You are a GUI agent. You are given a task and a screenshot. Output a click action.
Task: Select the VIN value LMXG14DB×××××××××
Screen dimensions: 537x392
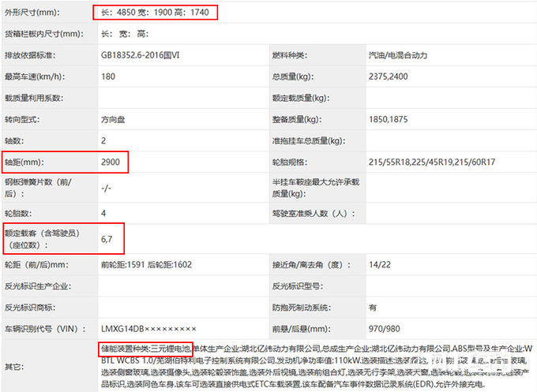[x=148, y=329]
